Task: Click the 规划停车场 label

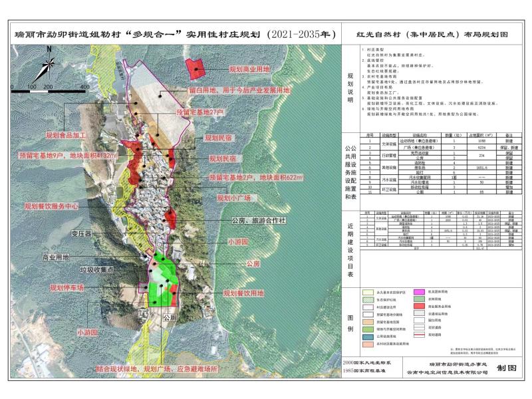Action: 67,289
